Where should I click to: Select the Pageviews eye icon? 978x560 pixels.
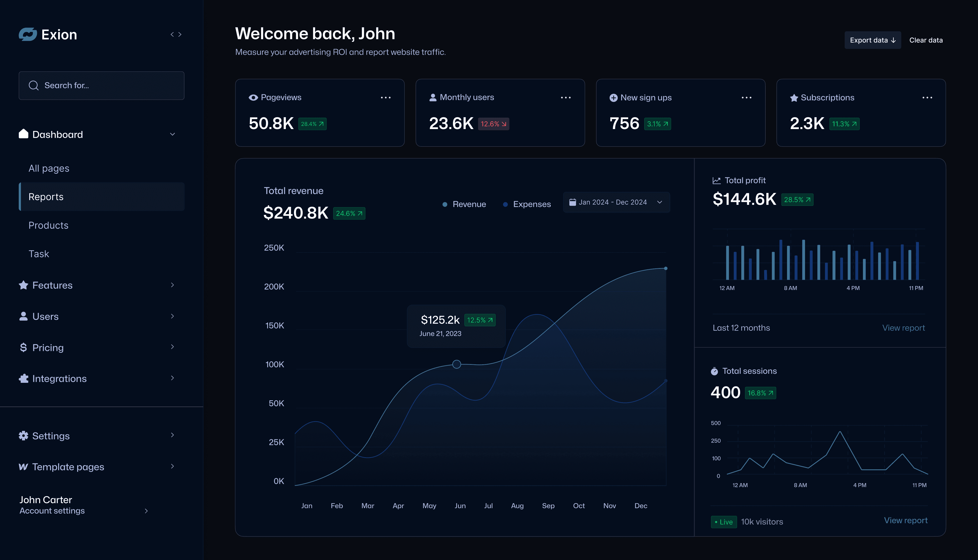pyautogui.click(x=253, y=97)
